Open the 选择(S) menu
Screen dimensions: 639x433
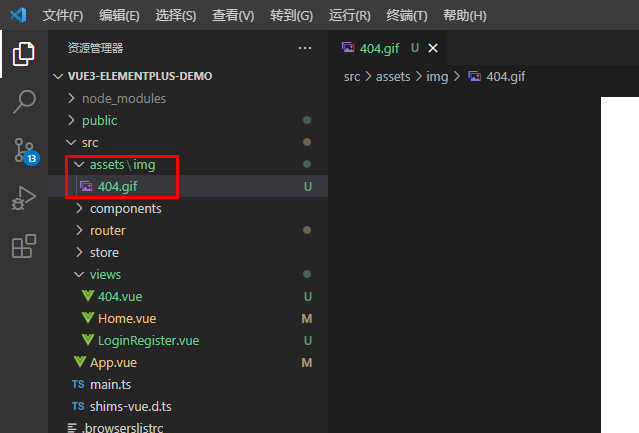pyautogui.click(x=176, y=15)
